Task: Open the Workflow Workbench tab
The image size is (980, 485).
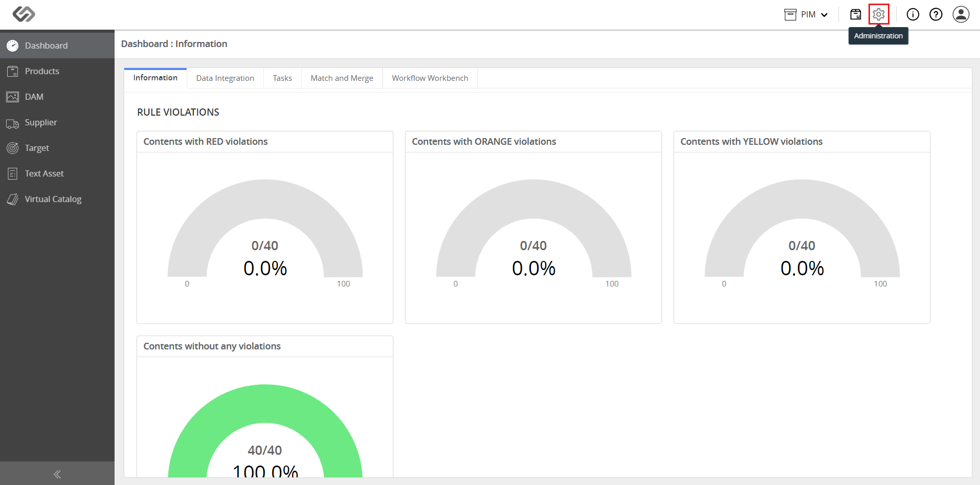Action: point(430,78)
